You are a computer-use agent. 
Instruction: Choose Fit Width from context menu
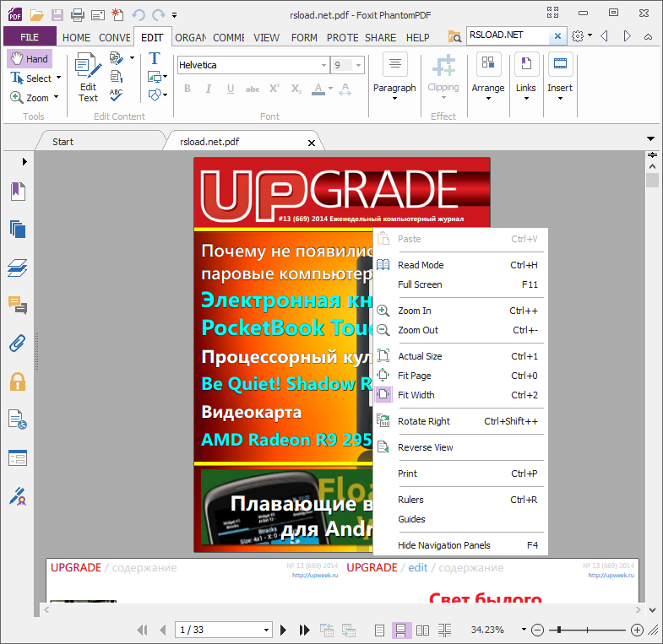[x=416, y=395]
